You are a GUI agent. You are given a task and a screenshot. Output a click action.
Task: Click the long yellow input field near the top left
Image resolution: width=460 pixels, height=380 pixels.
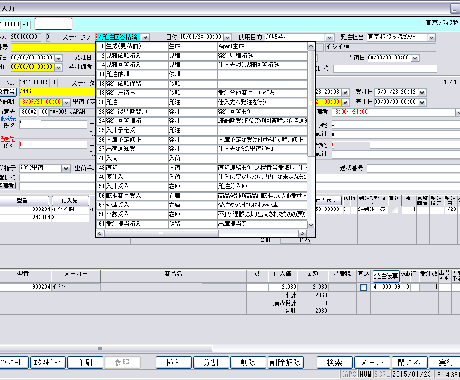(53, 47)
